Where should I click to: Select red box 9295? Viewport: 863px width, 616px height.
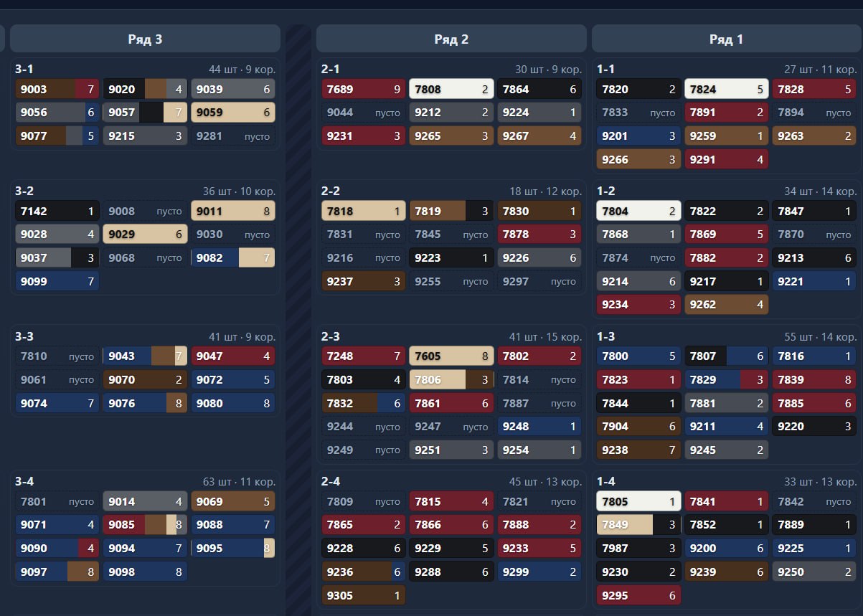pyautogui.click(x=638, y=595)
